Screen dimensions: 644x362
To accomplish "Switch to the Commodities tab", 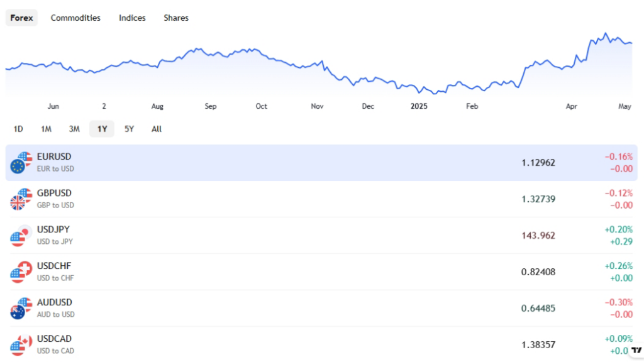I will coord(75,18).
